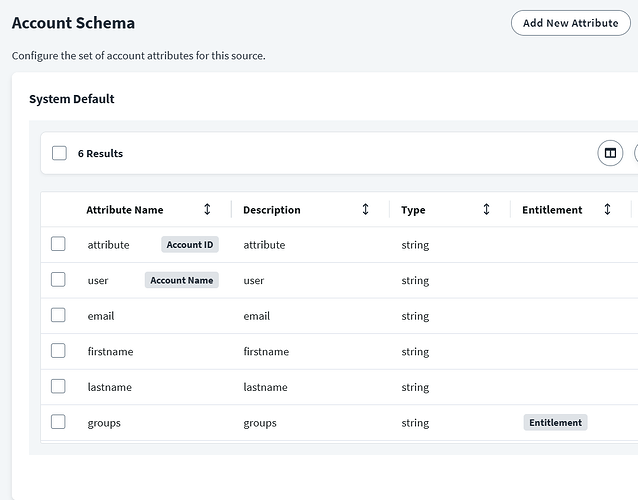Click the Account ID badge

[190, 245]
